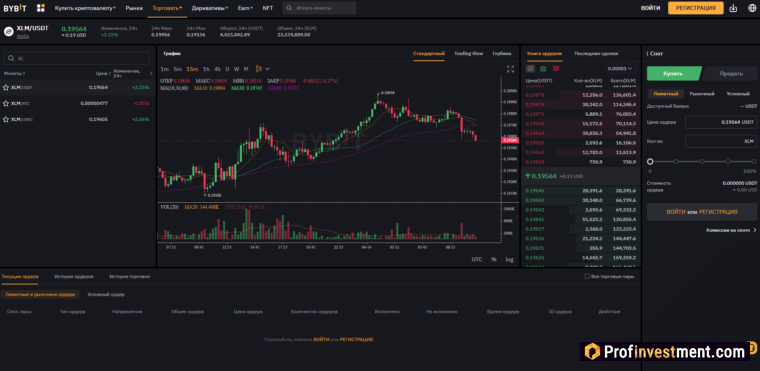Expand chart type chevron dropdown
This screenshot has width=760, height=371.
point(268,69)
